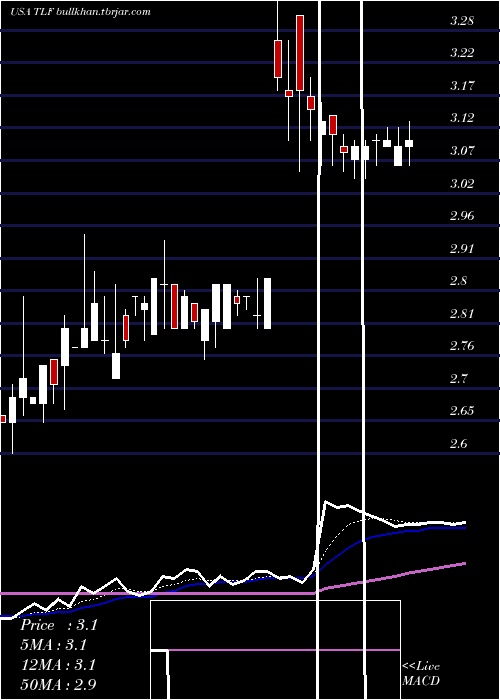Select the 3.17 price axis label
Image resolution: width=500 pixels, height=700 pixels.
(462, 85)
